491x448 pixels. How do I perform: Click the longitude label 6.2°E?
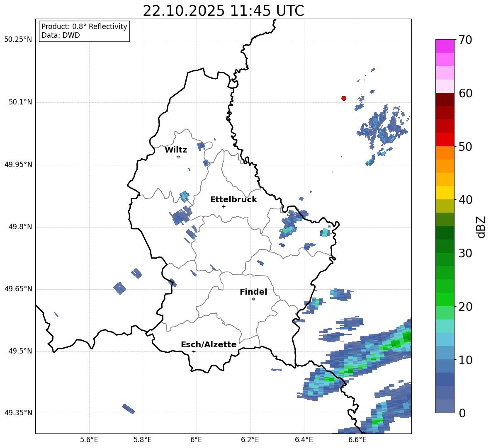250,440
